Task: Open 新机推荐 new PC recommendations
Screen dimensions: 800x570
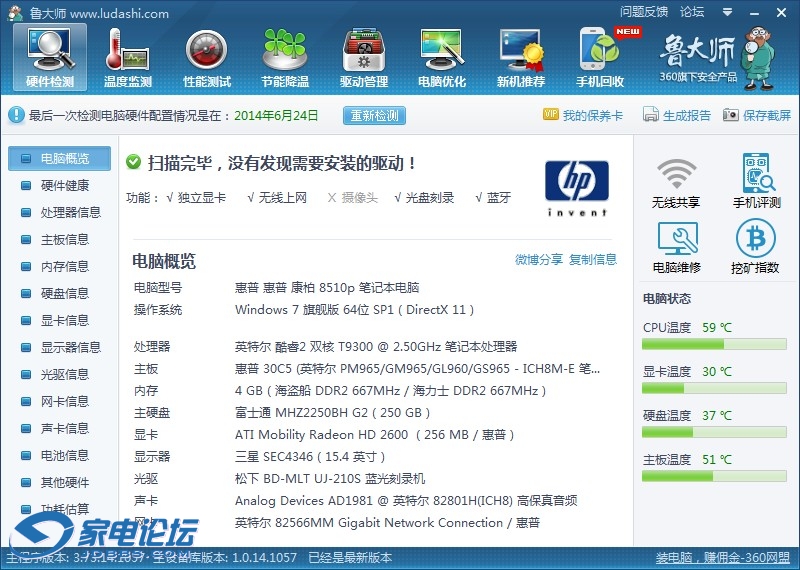Action: point(521,58)
